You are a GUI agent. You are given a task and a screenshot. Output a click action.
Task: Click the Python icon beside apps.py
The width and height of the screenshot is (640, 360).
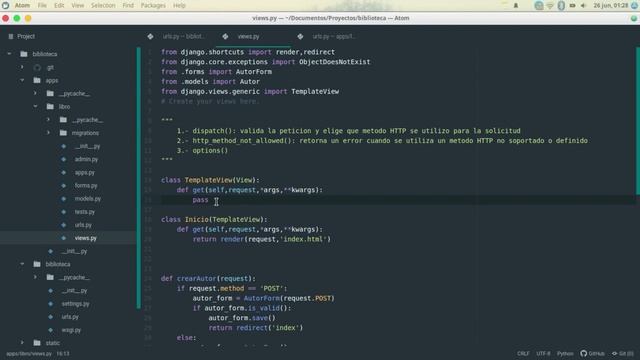click(x=63, y=172)
